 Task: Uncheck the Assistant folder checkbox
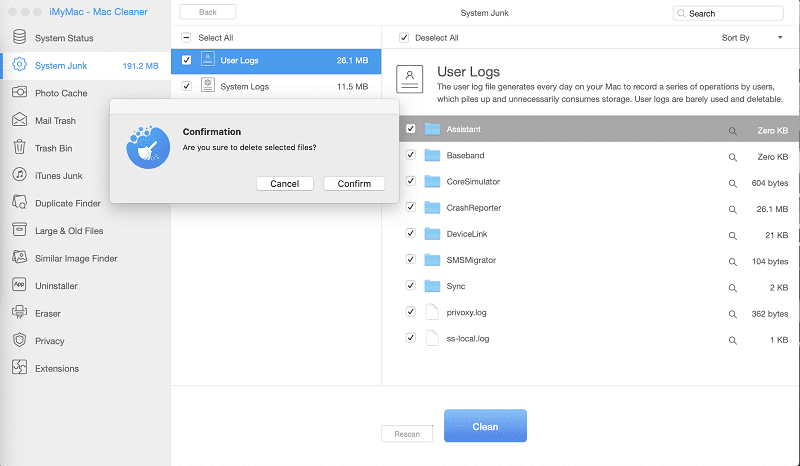click(x=411, y=129)
